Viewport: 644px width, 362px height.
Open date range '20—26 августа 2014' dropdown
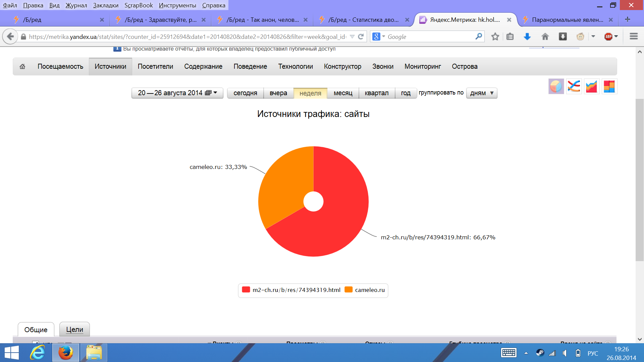click(x=177, y=93)
